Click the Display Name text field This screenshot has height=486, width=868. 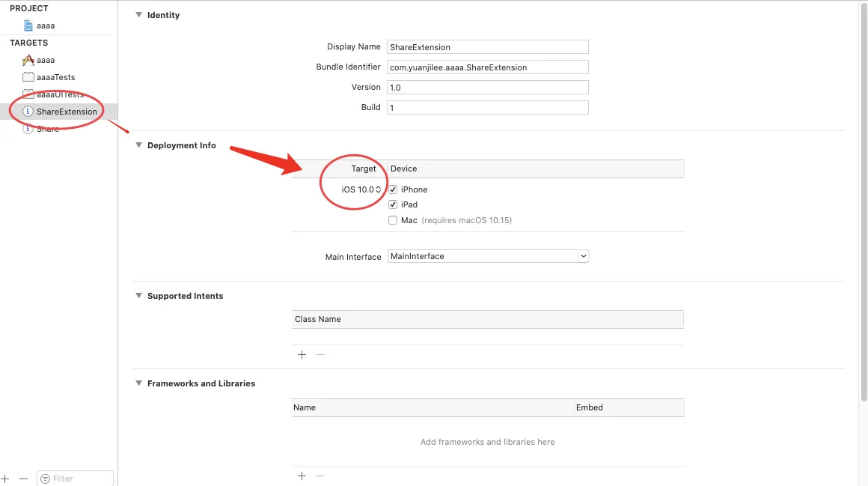[x=487, y=47]
